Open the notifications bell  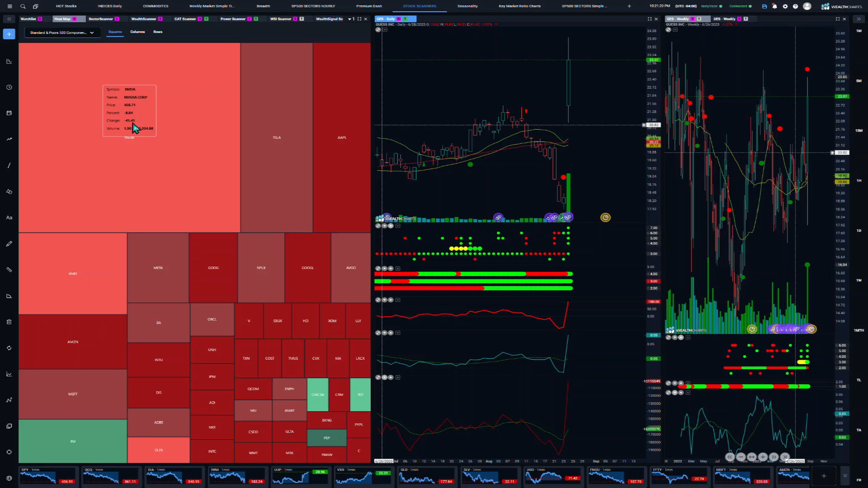coord(775,6)
